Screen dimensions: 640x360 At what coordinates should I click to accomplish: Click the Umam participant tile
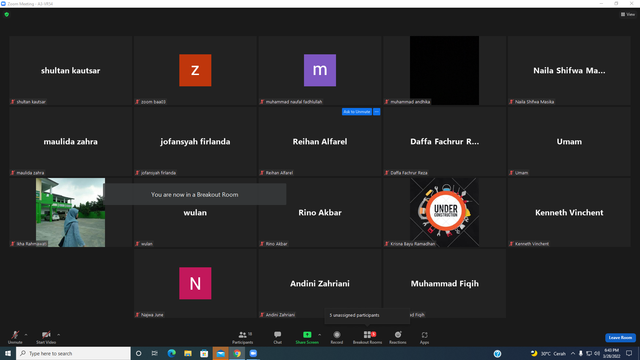[569, 141]
